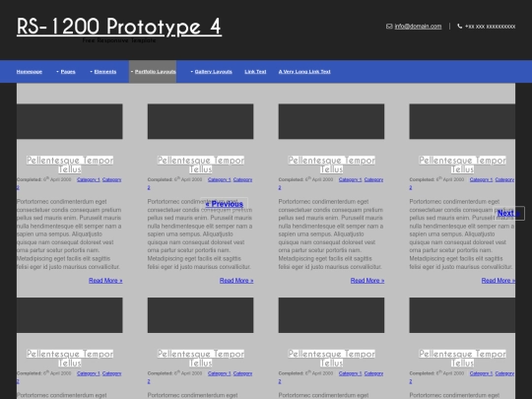Click Category 1 link in third top-row item

(350, 179)
